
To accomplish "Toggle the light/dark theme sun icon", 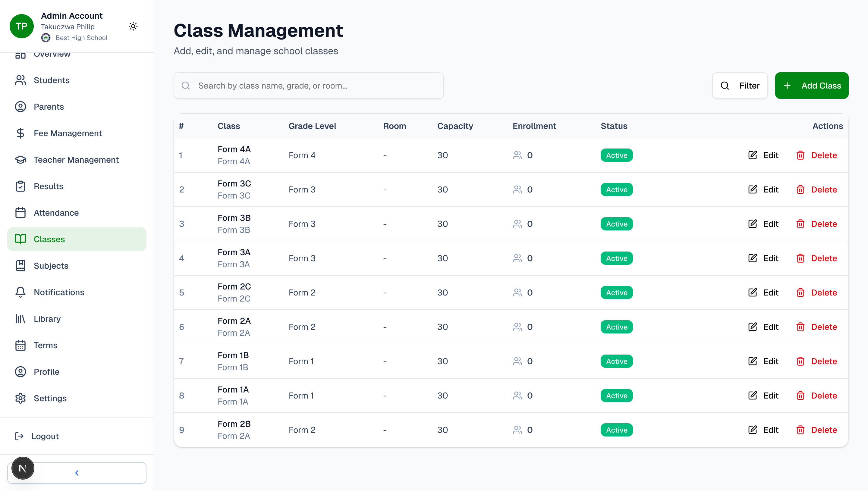I will pyautogui.click(x=133, y=26).
